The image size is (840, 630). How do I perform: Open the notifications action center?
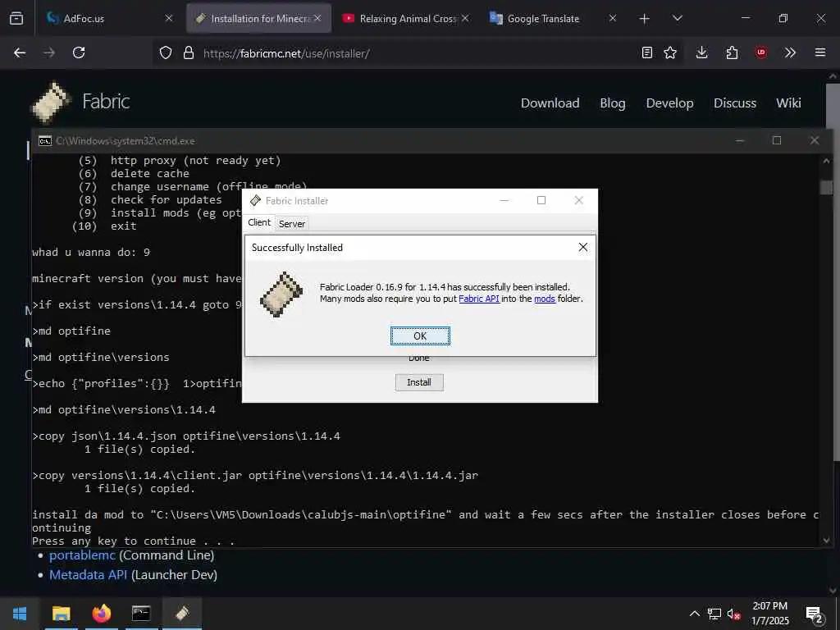click(815, 614)
